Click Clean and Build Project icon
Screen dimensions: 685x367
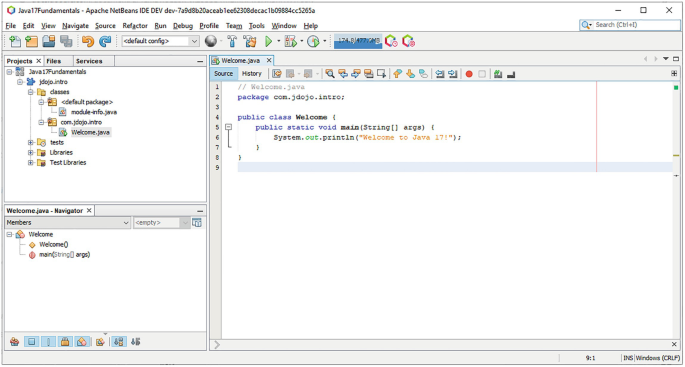[250, 42]
